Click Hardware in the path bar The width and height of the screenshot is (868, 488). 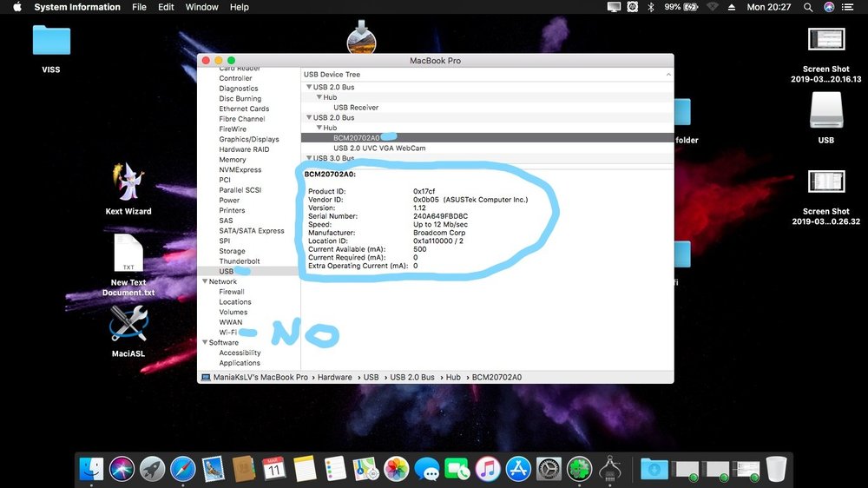tap(334, 377)
